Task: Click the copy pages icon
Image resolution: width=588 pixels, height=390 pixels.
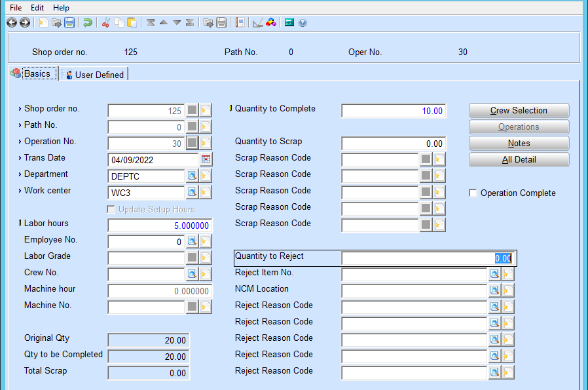Action: (x=119, y=23)
